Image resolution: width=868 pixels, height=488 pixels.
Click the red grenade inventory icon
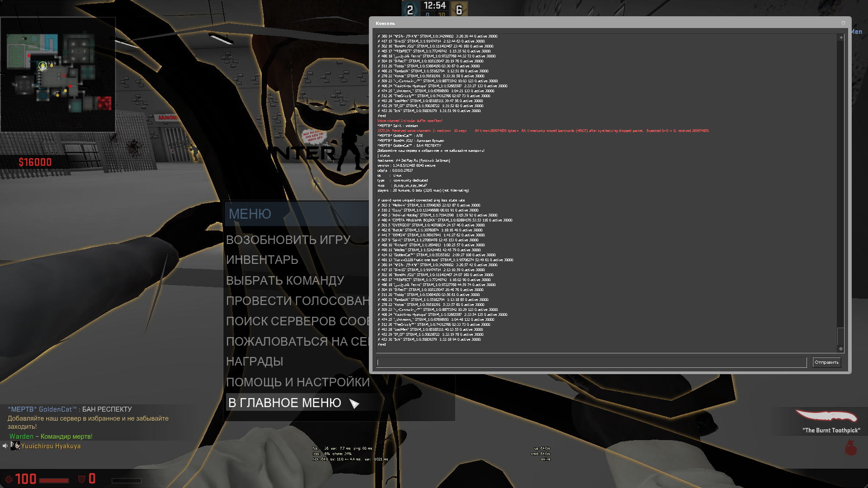coord(851,448)
